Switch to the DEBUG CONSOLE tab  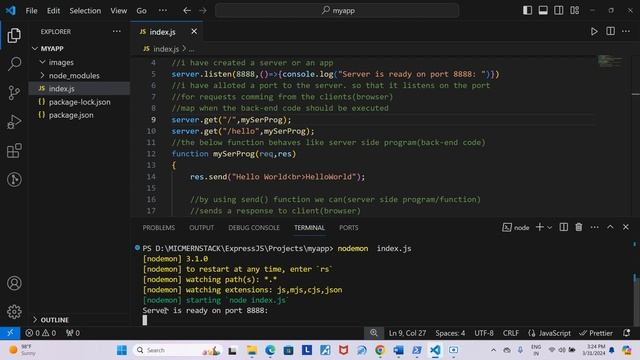coord(254,228)
